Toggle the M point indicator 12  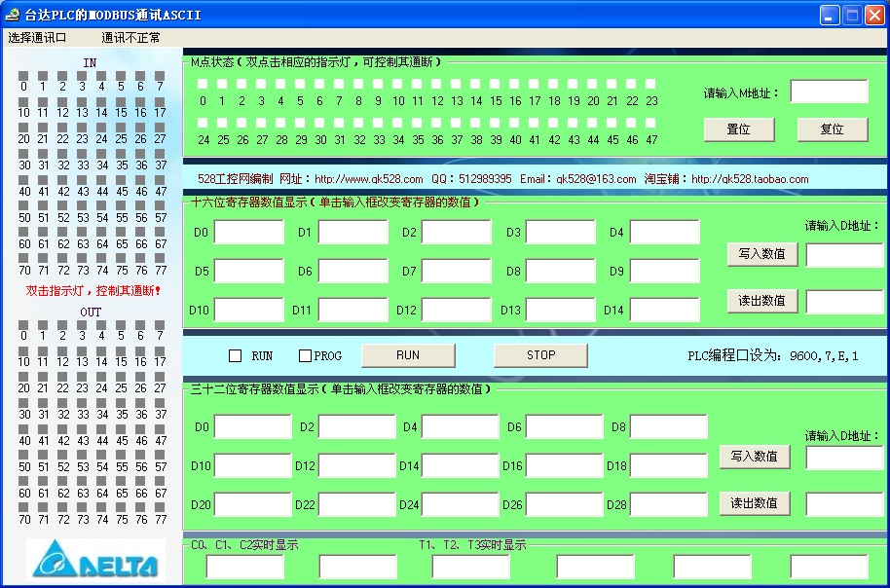coord(437,85)
